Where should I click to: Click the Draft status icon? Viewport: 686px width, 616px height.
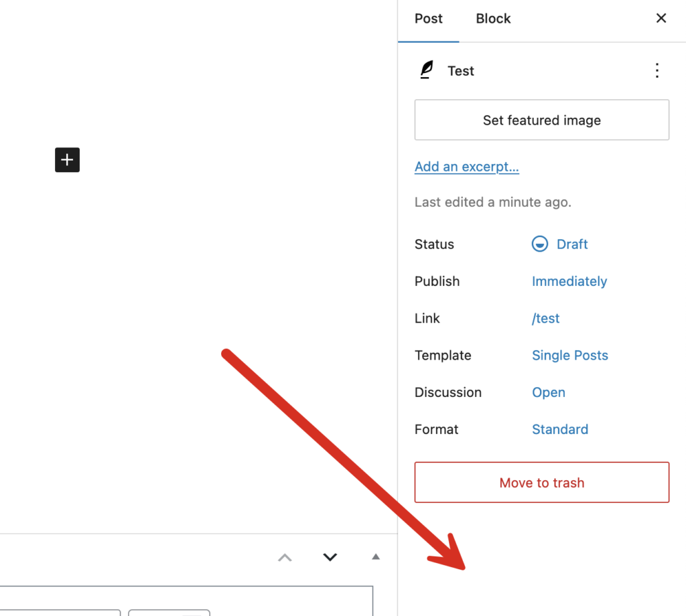pyautogui.click(x=539, y=244)
